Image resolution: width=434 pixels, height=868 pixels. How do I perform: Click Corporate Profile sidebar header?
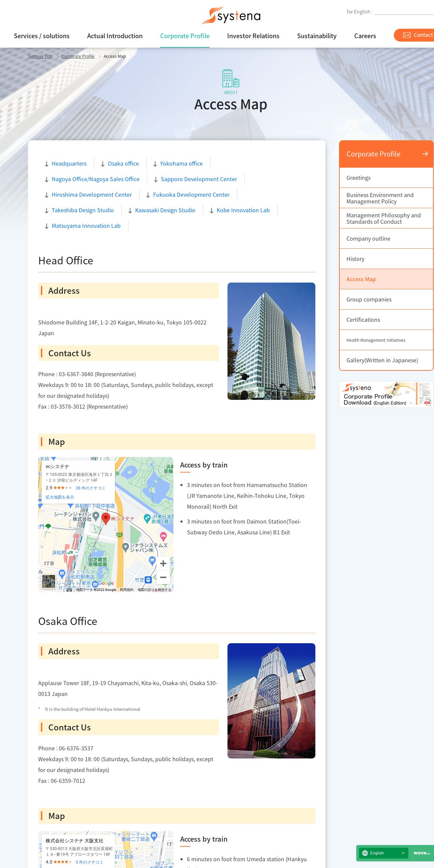[386, 154]
